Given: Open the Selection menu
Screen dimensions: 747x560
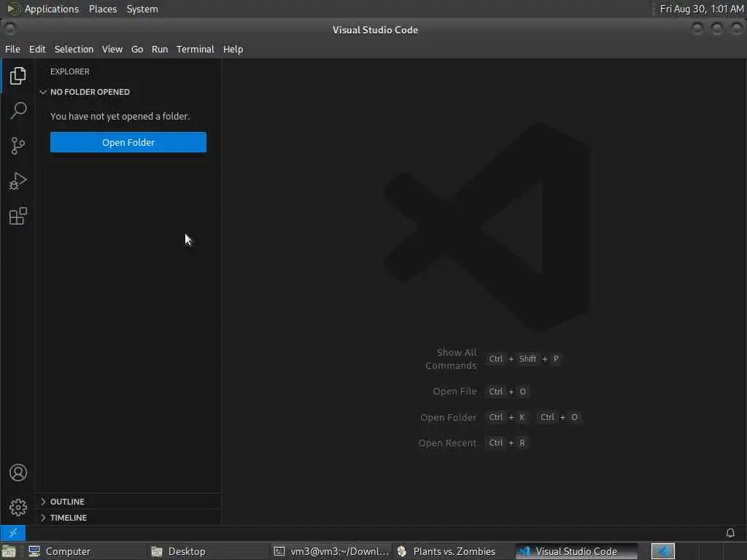Looking at the screenshot, I should pyautogui.click(x=74, y=49).
